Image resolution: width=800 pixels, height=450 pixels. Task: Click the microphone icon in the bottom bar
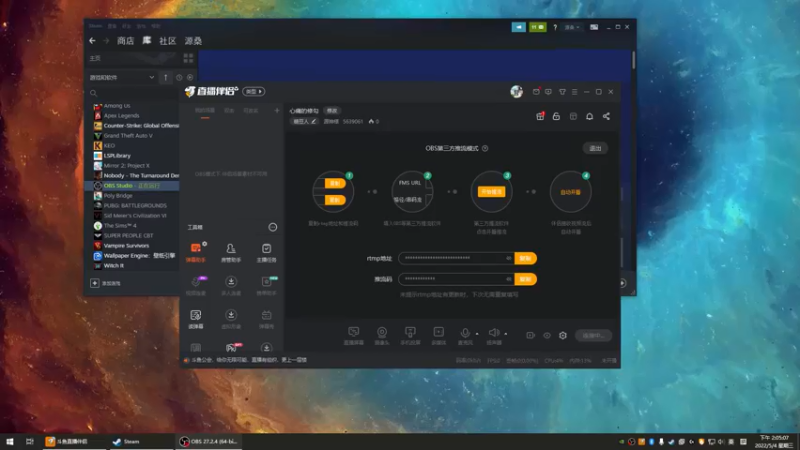click(465, 334)
